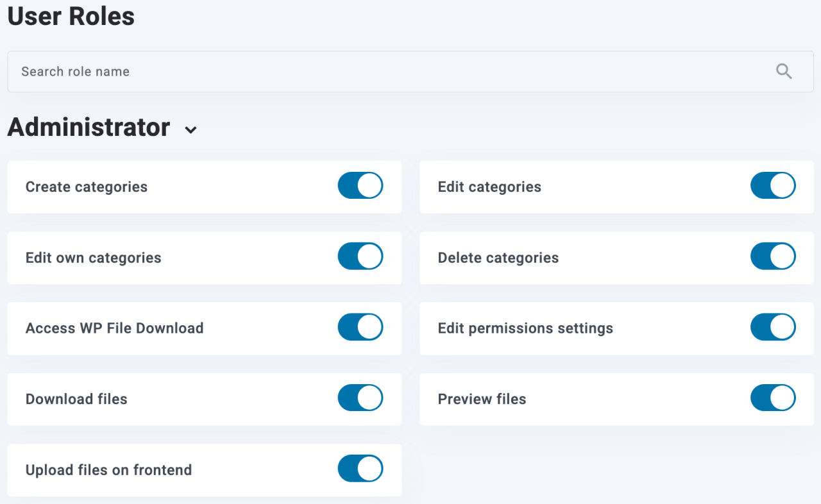Disable the Create categories toggle
This screenshot has width=821, height=504.
pyautogui.click(x=360, y=186)
